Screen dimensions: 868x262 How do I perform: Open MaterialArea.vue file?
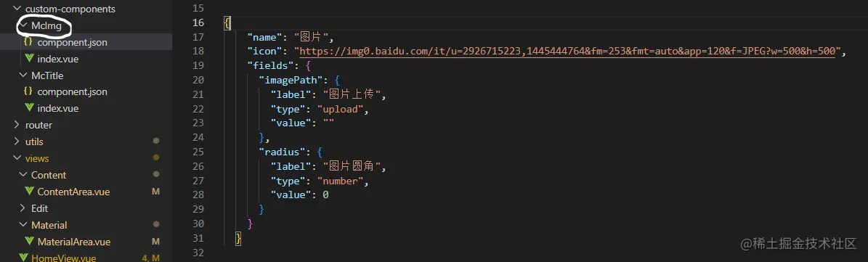click(x=74, y=242)
